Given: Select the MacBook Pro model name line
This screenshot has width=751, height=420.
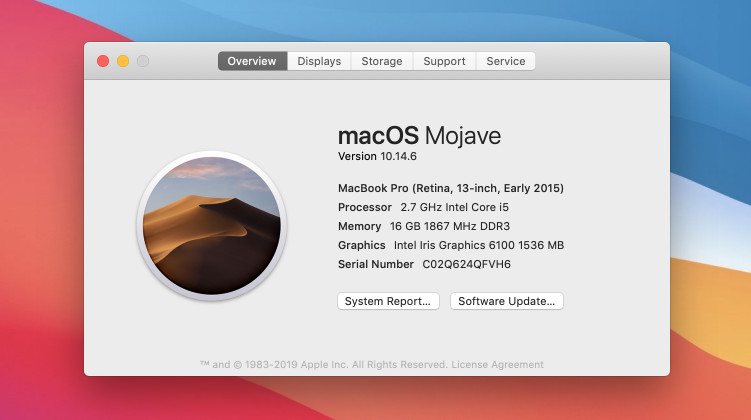Looking at the screenshot, I should pos(451,188).
